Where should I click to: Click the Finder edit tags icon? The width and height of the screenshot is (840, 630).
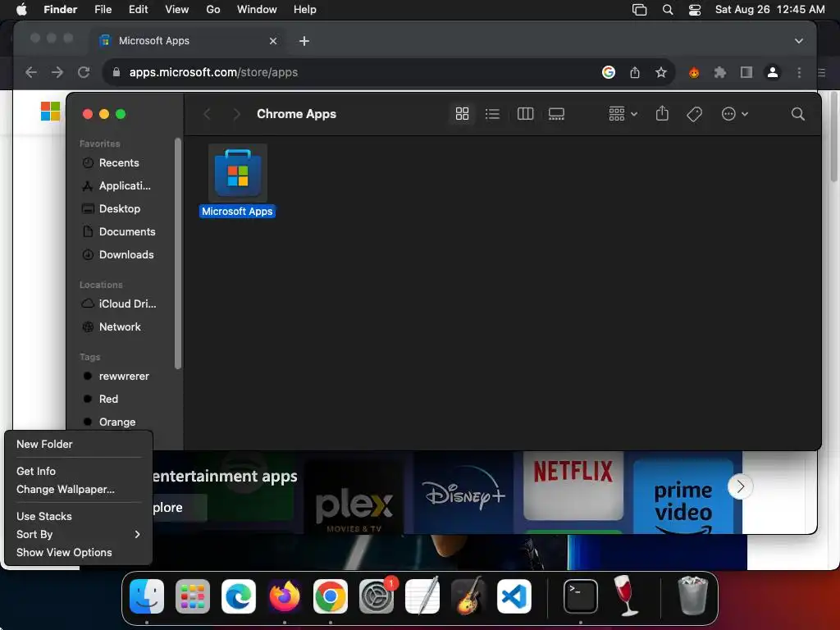694,113
